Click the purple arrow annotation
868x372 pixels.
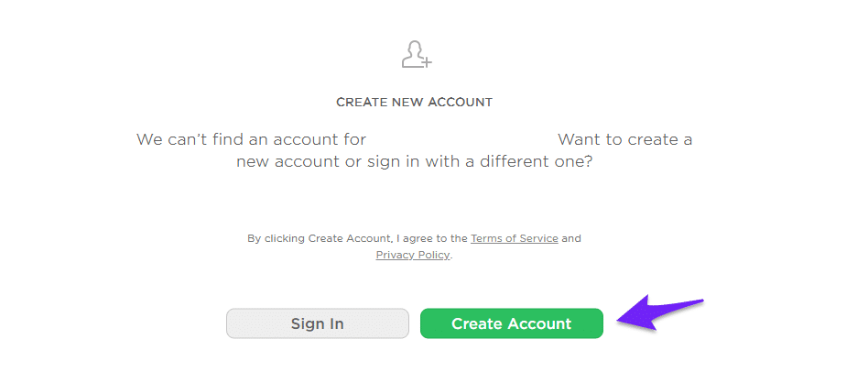pos(659,314)
